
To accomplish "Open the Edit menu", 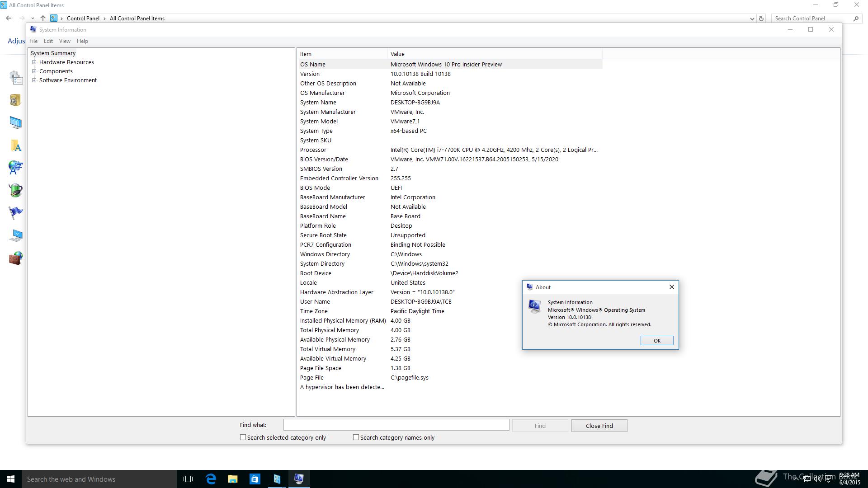I will [48, 41].
